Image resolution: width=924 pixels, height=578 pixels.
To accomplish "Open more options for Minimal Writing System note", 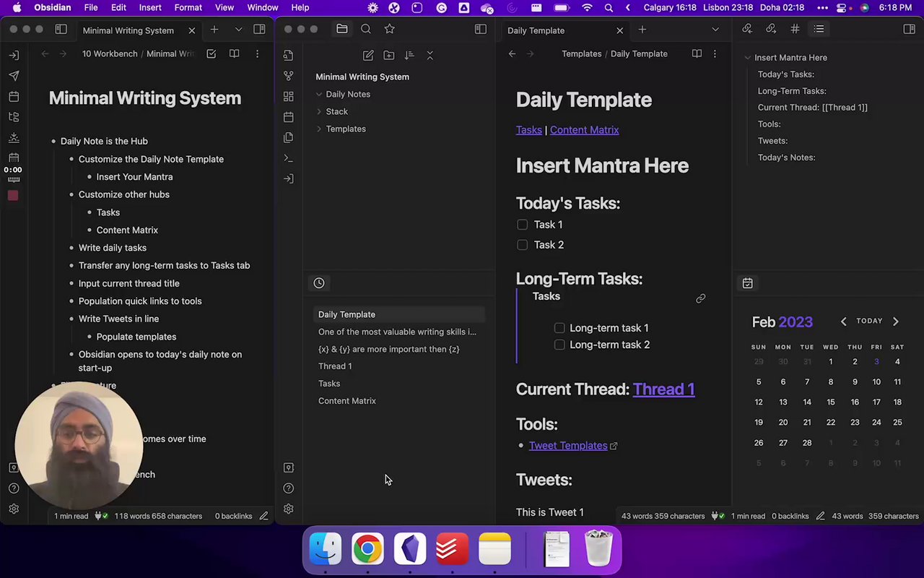I will click(257, 53).
